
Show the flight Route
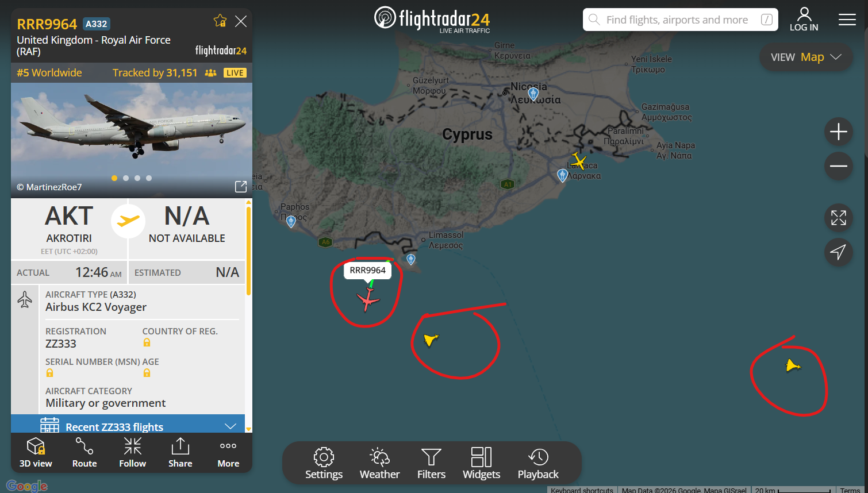point(85,453)
